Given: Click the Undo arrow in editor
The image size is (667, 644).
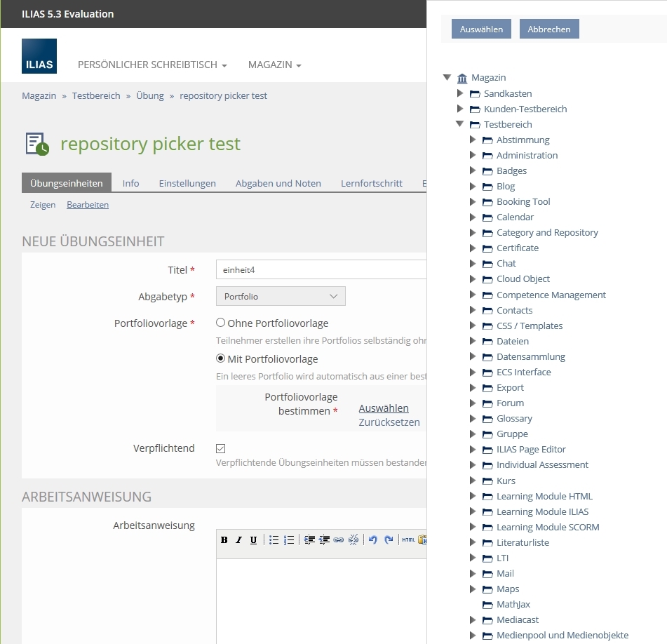Looking at the screenshot, I should tap(373, 539).
